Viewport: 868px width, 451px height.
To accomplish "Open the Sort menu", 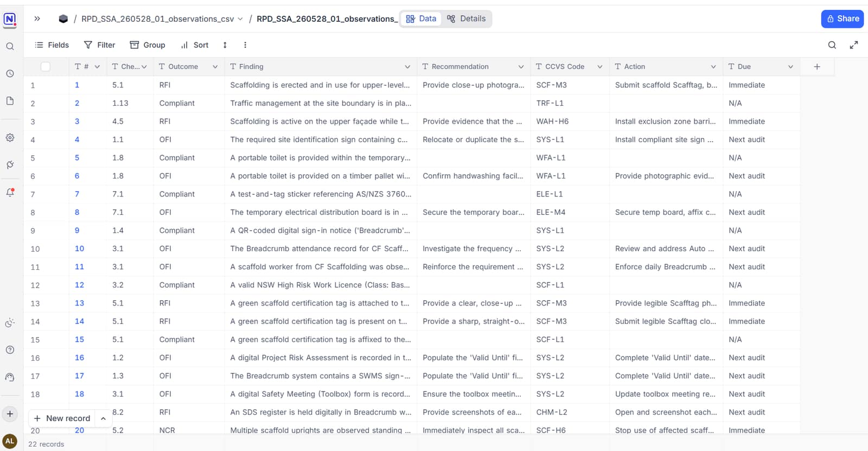I will click(195, 45).
